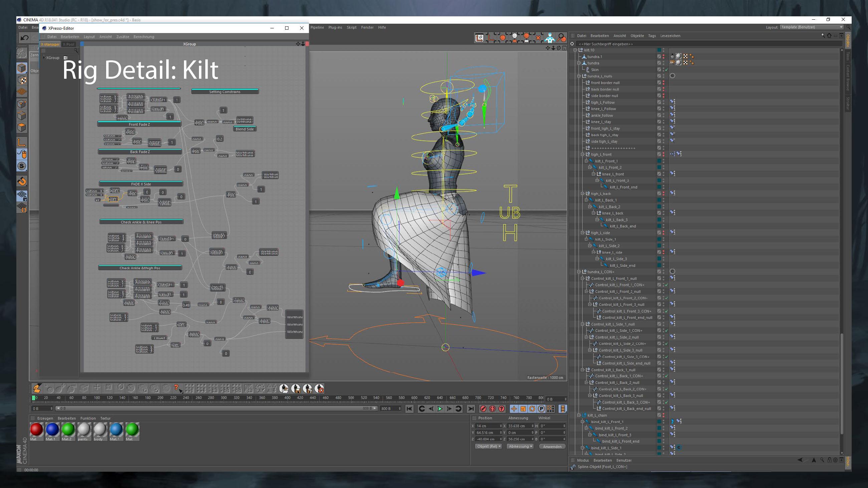Click the magnifier icon in XPresso X-Manager

[x=76, y=50]
